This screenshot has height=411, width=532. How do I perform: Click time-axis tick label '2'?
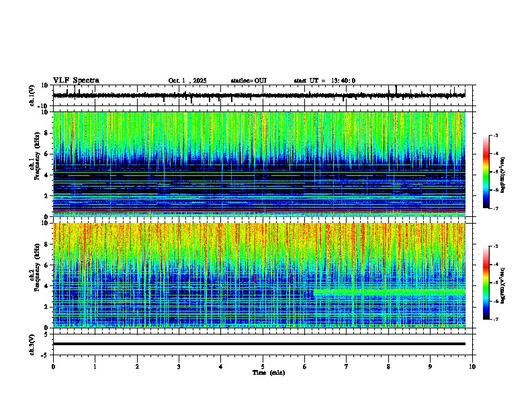point(137,367)
